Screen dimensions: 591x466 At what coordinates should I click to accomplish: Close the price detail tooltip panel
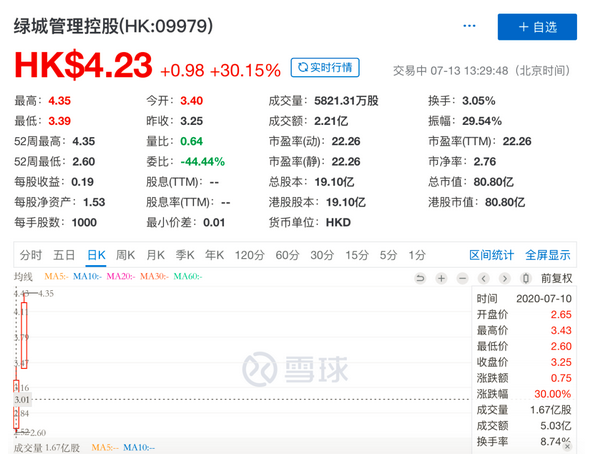click(x=567, y=446)
